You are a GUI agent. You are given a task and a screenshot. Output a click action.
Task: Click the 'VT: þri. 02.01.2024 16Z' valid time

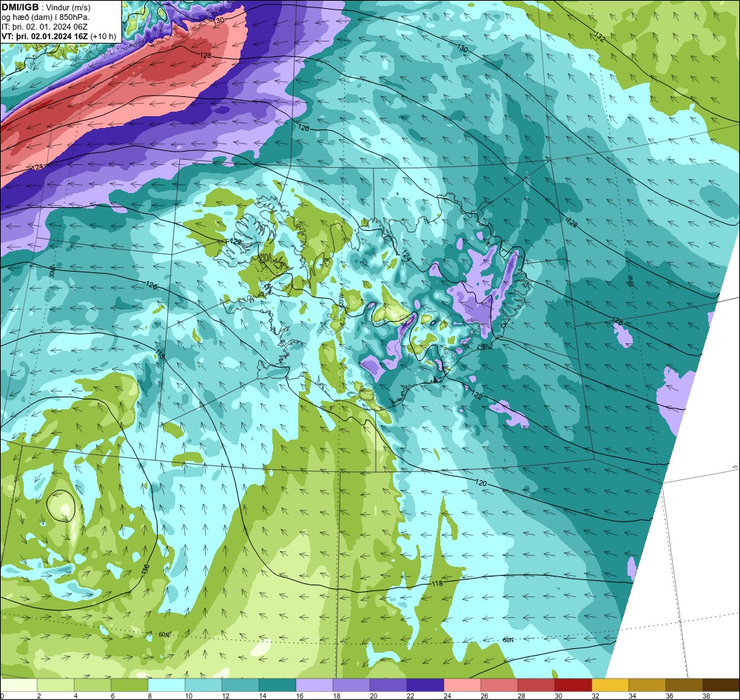44,36
